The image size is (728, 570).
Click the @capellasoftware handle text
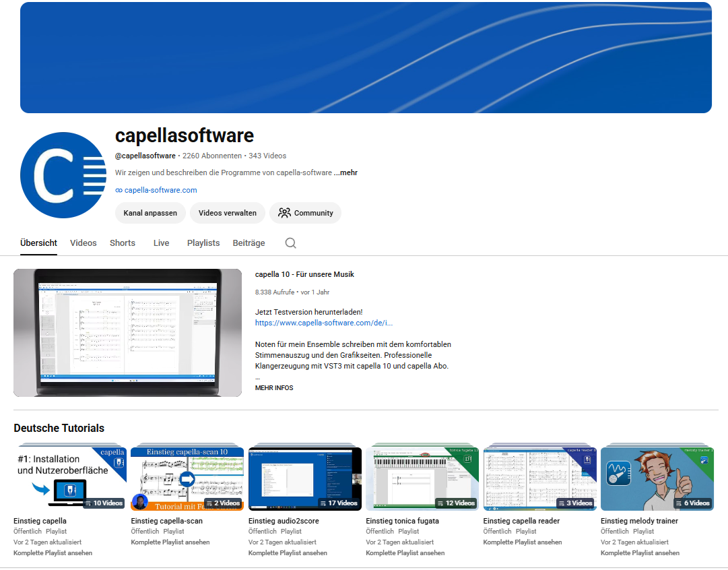(x=145, y=156)
